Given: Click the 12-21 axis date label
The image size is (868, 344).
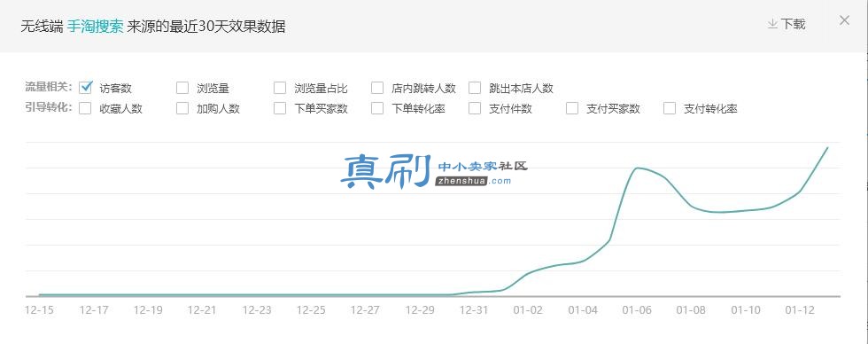Looking at the screenshot, I should [202, 310].
